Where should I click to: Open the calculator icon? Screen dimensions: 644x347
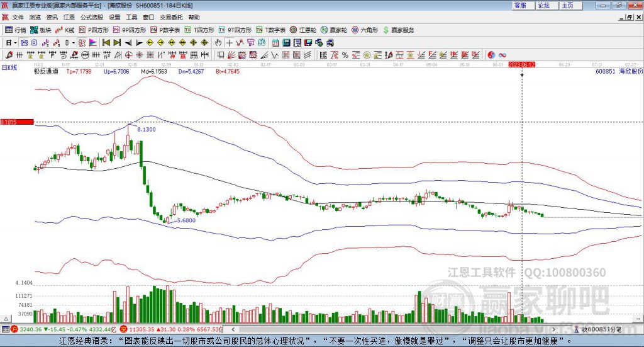[286, 43]
